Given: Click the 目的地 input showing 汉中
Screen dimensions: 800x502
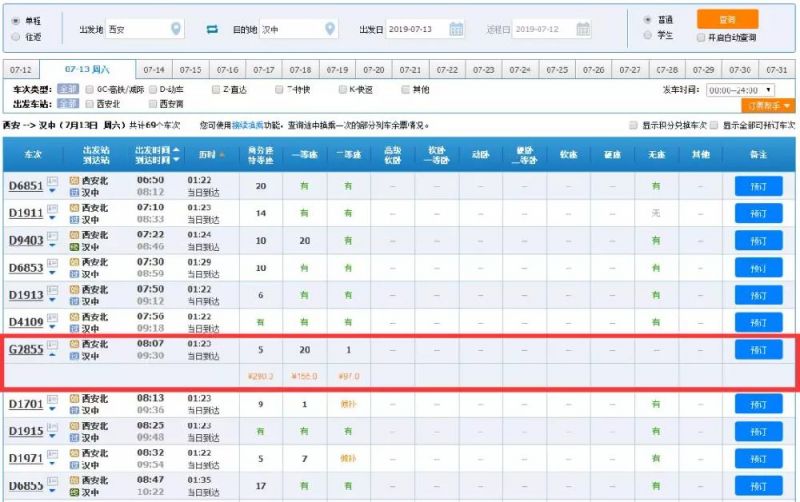Looking at the screenshot, I should (299, 29).
